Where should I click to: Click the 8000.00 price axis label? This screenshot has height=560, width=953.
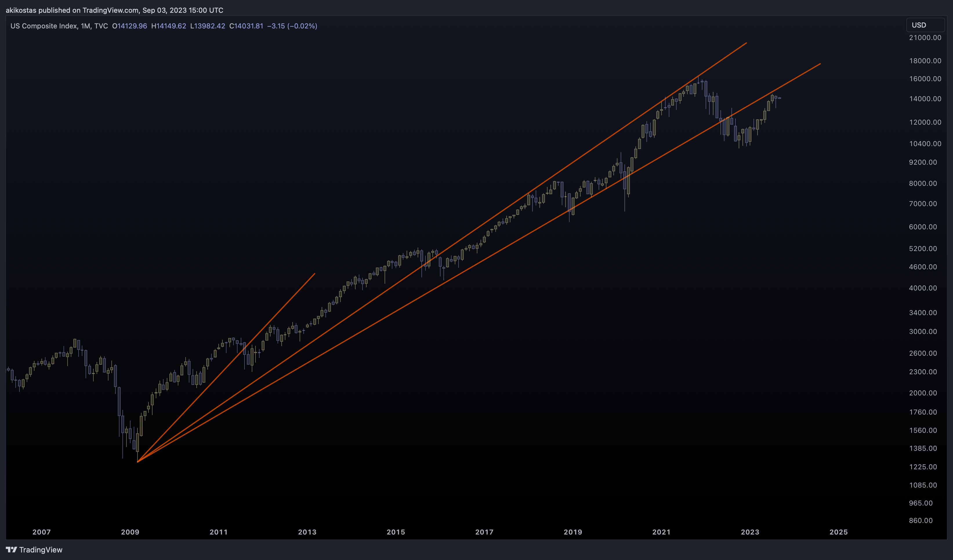923,183
